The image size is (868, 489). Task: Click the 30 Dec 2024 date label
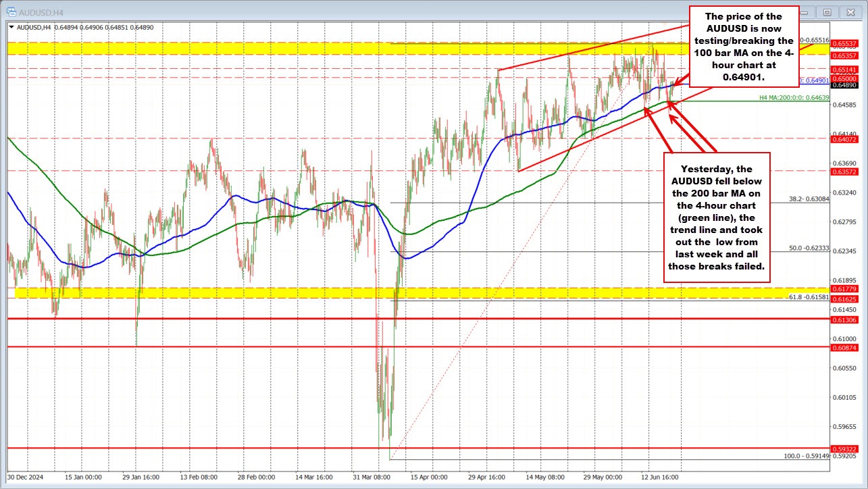pyautogui.click(x=27, y=476)
